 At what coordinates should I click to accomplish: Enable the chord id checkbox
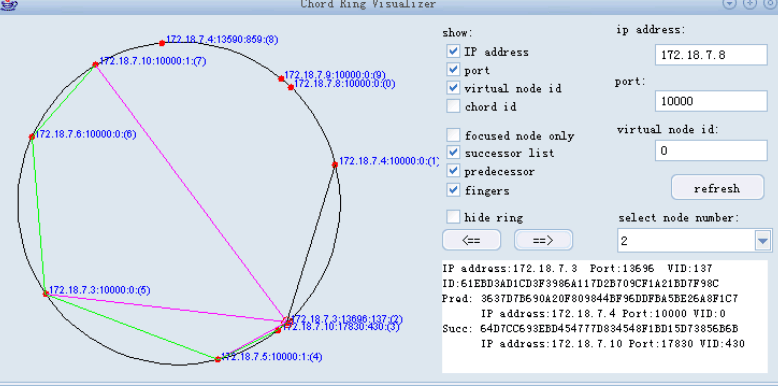coord(453,106)
